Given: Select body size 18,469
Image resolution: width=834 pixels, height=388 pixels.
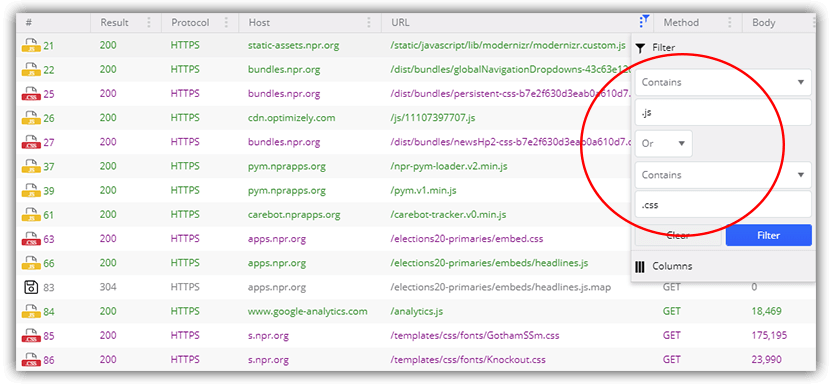Looking at the screenshot, I should click(x=766, y=311).
